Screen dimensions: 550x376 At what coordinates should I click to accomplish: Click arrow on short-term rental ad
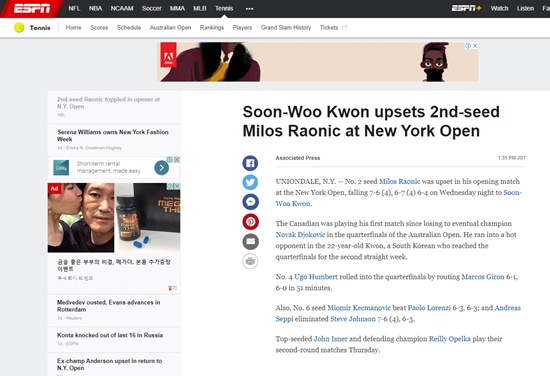[x=161, y=168]
